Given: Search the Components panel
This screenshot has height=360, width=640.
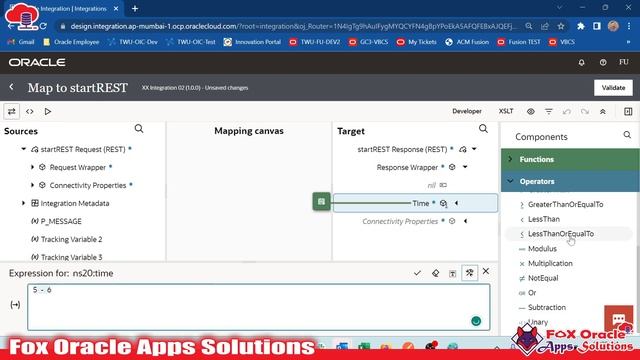Looking at the screenshot, I should click(x=627, y=135).
